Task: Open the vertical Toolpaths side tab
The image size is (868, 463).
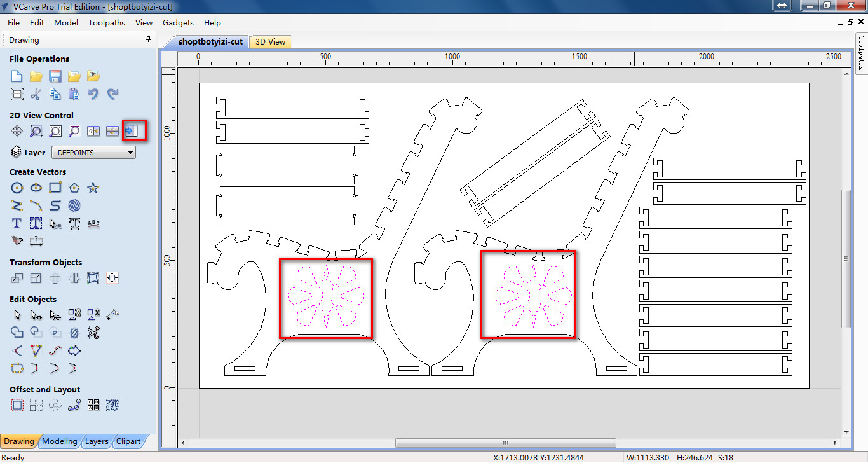Action: [x=861, y=52]
